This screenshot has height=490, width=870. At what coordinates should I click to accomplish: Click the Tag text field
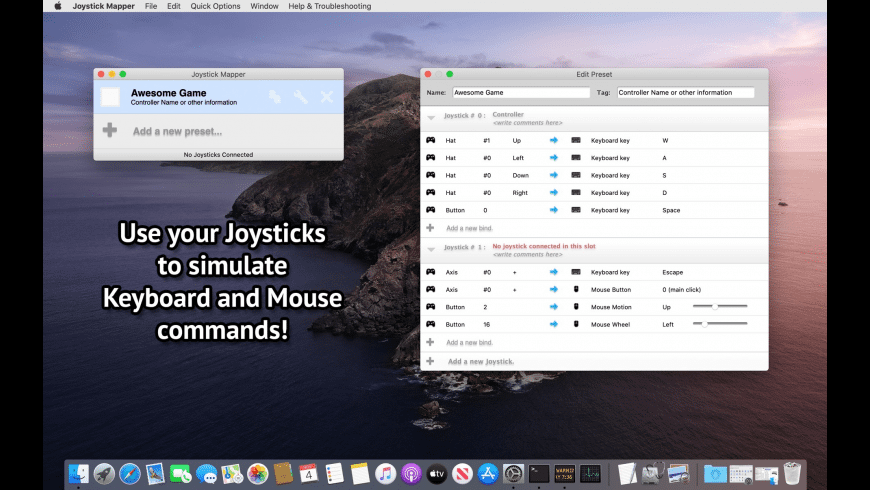[x=685, y=93]
